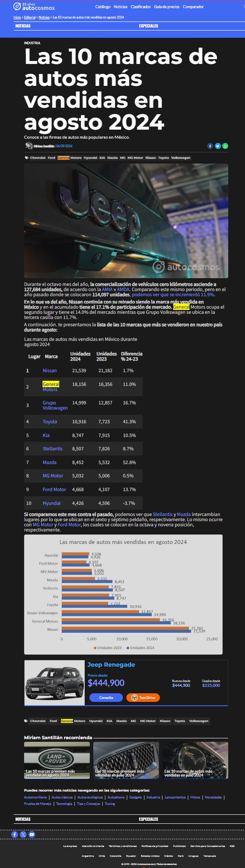Open Autocosmos YouTube channel in the footer

(32, 835)
